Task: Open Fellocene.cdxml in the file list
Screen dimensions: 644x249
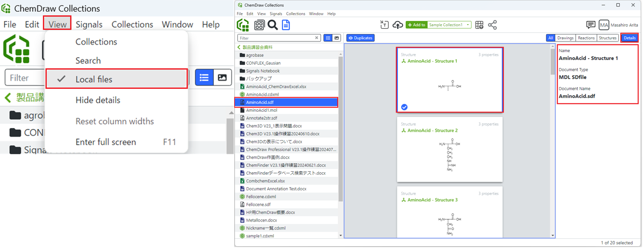Action: (x=261, y=197)
